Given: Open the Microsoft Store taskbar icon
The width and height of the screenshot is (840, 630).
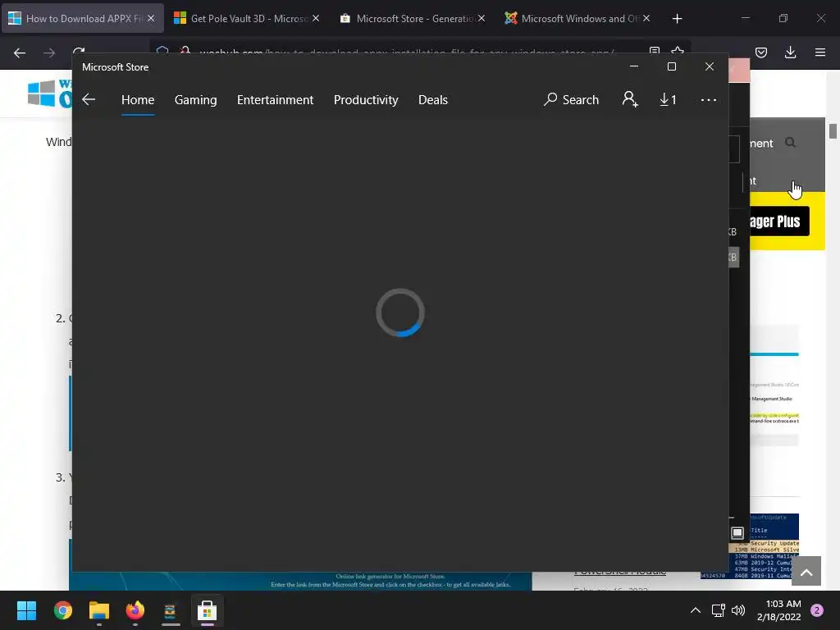Looking at the screenshot, I should pos(207,610).
